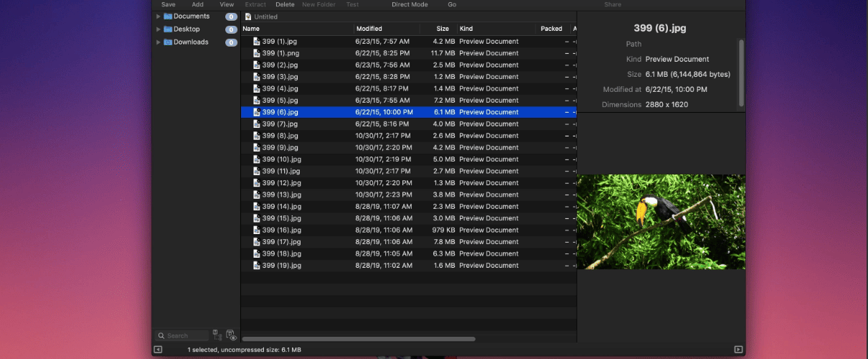Click the file icon of 399 (1).png
Viewport: 868px width, 359px height.
tap(256, 53)
